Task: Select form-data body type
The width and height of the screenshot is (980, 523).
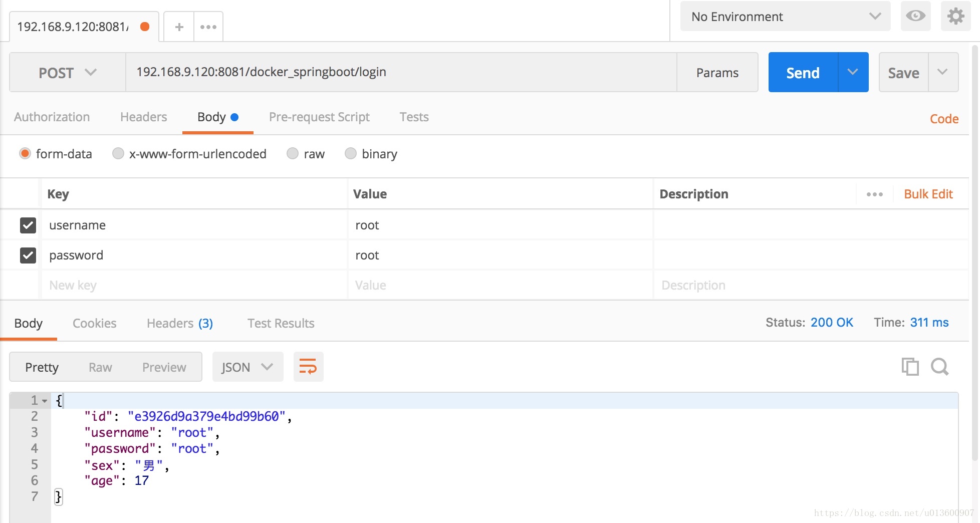Action: [25, 153]
